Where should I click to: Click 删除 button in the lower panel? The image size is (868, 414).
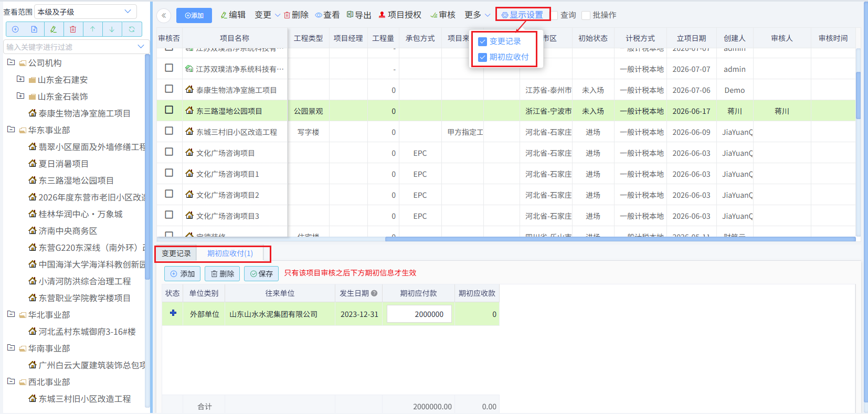pos(222,274)
